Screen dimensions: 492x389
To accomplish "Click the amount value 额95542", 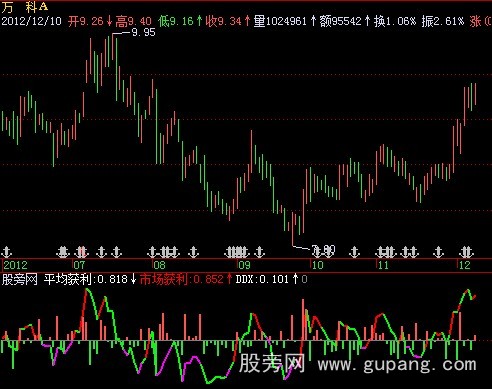I will pos(340,21).
